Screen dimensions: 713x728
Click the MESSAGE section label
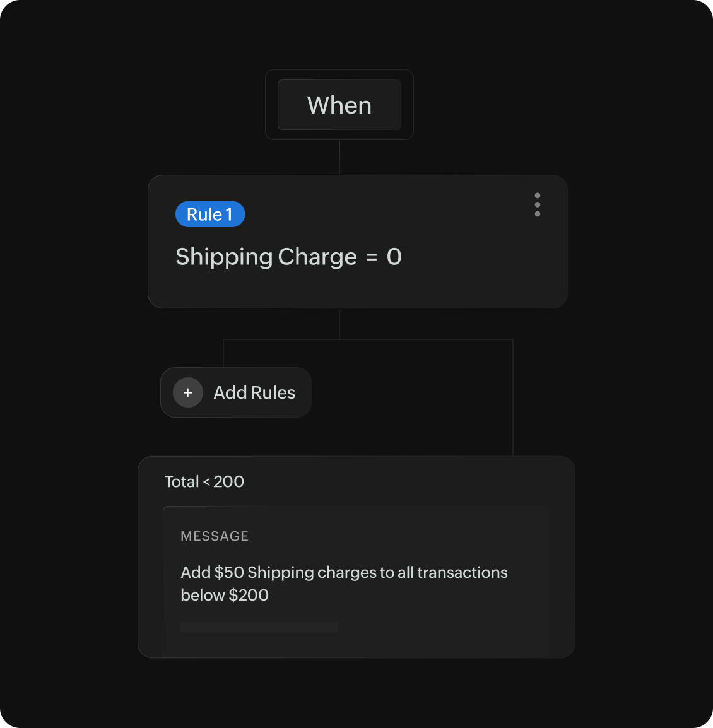click(215, 536)
